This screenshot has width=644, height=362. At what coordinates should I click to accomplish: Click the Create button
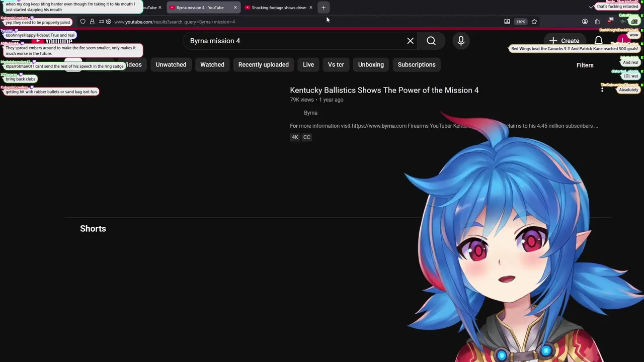point(564,41)
